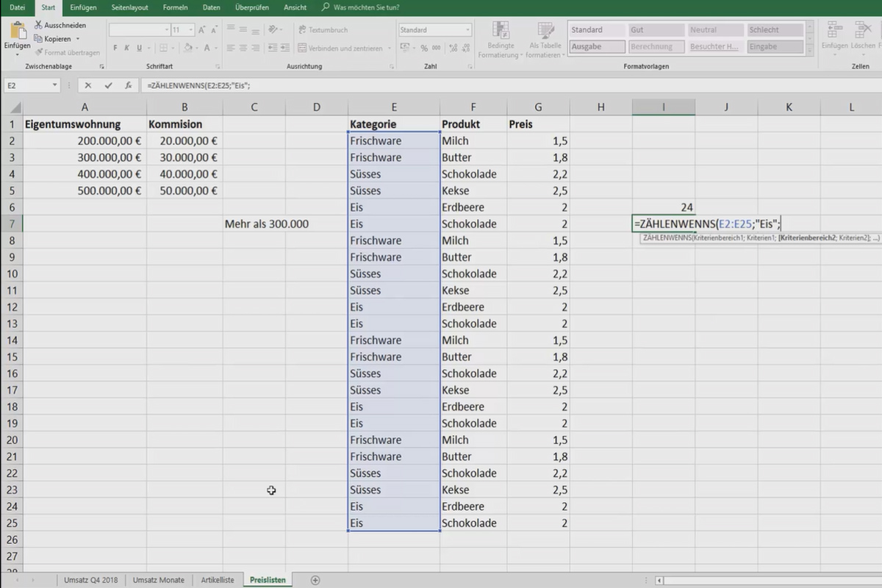Open the Umsatz Monate sheet tab
This screenshot has width=882, height=588.
pos(158,580)
